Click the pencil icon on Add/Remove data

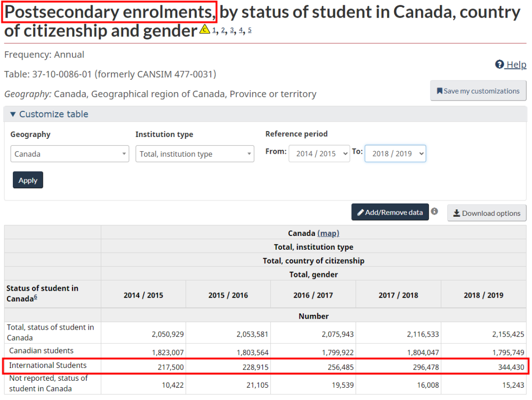[361, 212]
